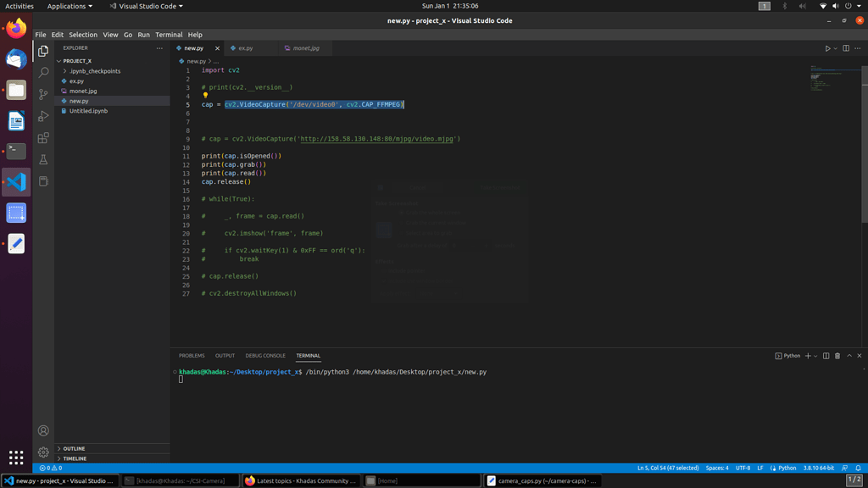Viewport: 868px width, 488px height.
Task: Open the Search view in the activity bar
Action: pos(43,73)
